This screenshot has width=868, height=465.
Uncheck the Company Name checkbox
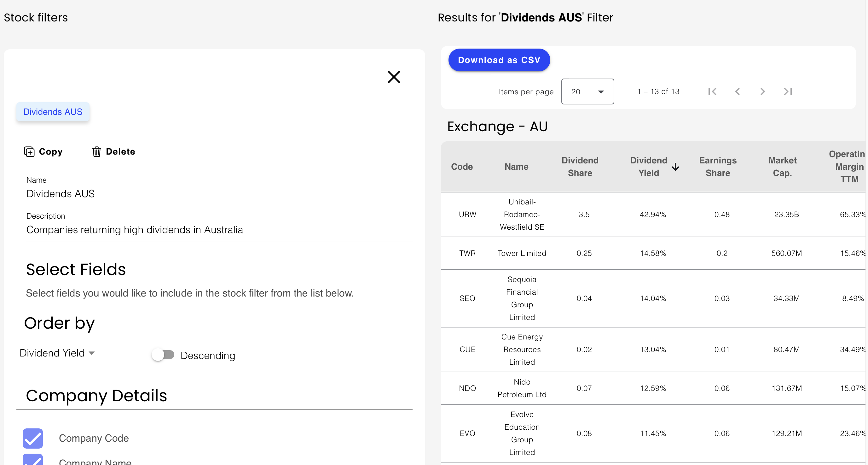coord(33,460)
